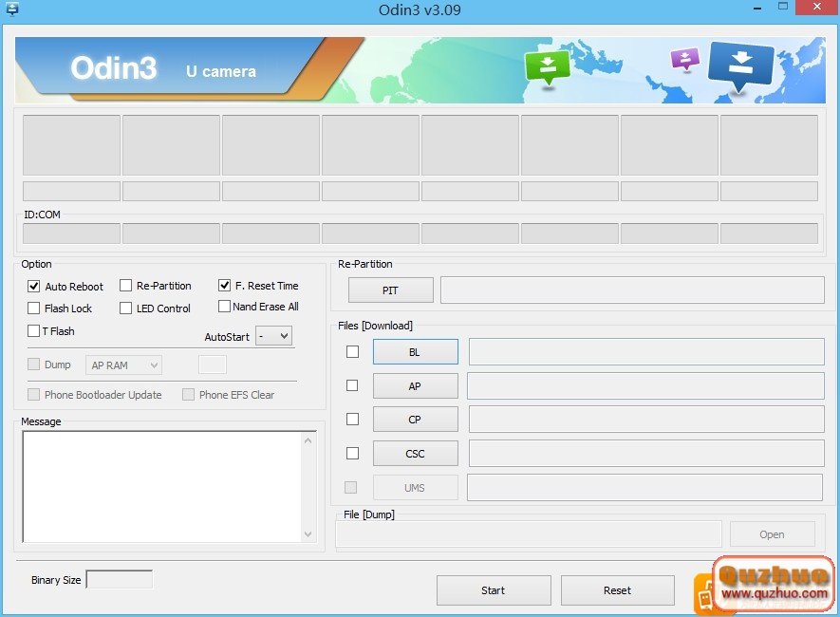
Task: Click the Start button to begin flashing
Action: coord(493,590)
